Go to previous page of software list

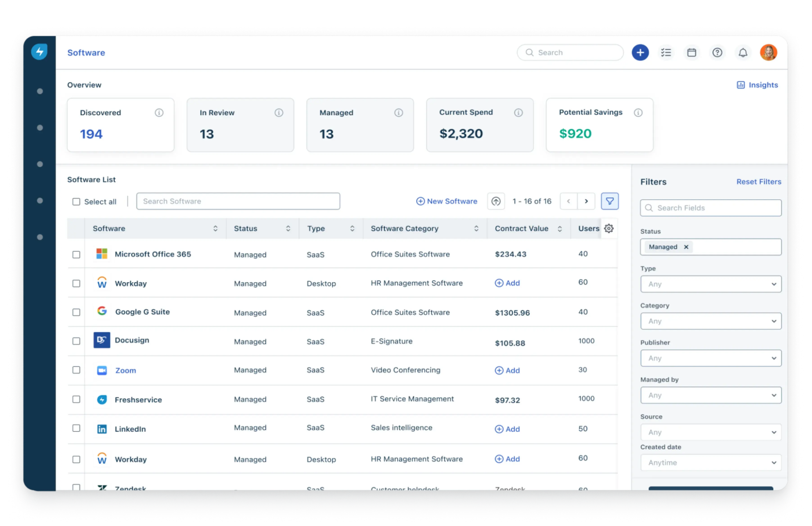click(x=568, y=201)
